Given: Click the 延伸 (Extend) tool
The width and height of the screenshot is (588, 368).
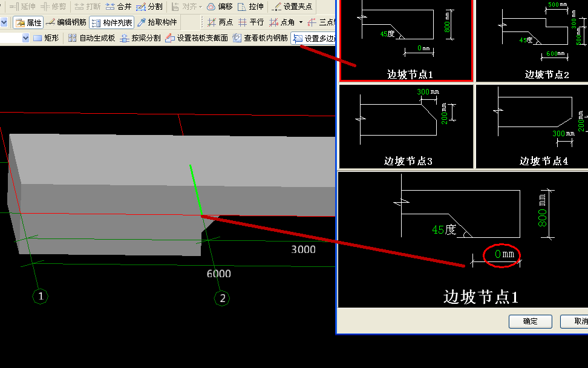Looking at the screenshot, I should click(x=22, y=7).
